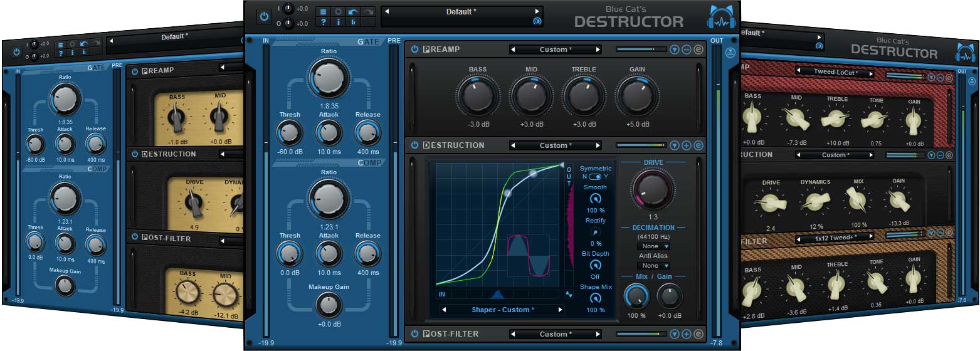
Task: Click the curve icon right of IN histogram
Action: [x=569, y=294]
